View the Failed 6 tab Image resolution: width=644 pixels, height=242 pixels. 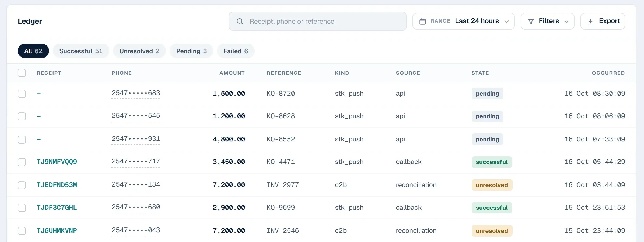click(x=236, y=51)
